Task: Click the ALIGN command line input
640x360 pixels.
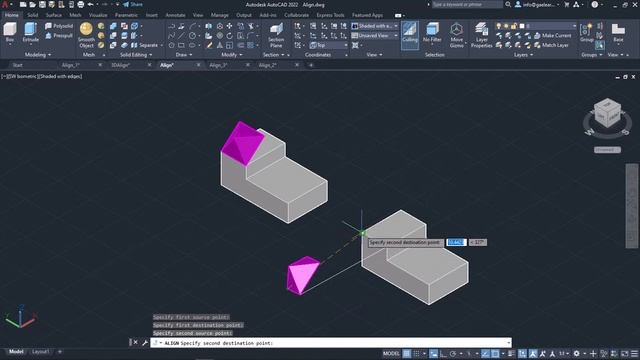Action: point(331,343)
